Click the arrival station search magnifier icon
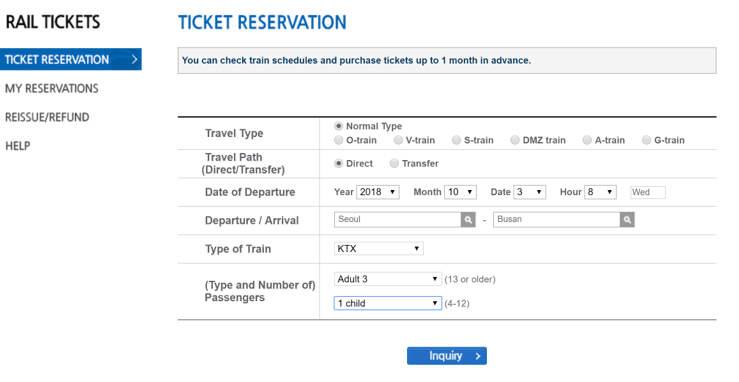This screenshot has width=739, height=382. point(627,220)
